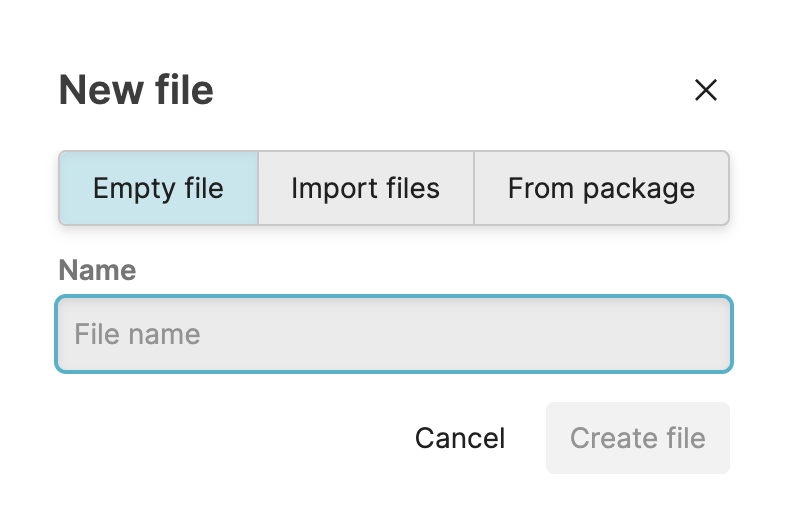Abort file creation via Cancel
This screenshot has height=532, width=790.
point(460,438)
